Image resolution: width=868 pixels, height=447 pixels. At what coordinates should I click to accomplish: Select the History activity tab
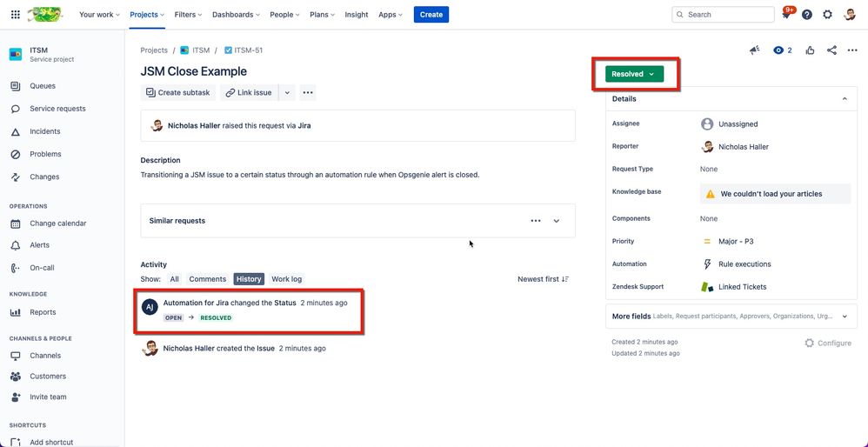(249, 279)
